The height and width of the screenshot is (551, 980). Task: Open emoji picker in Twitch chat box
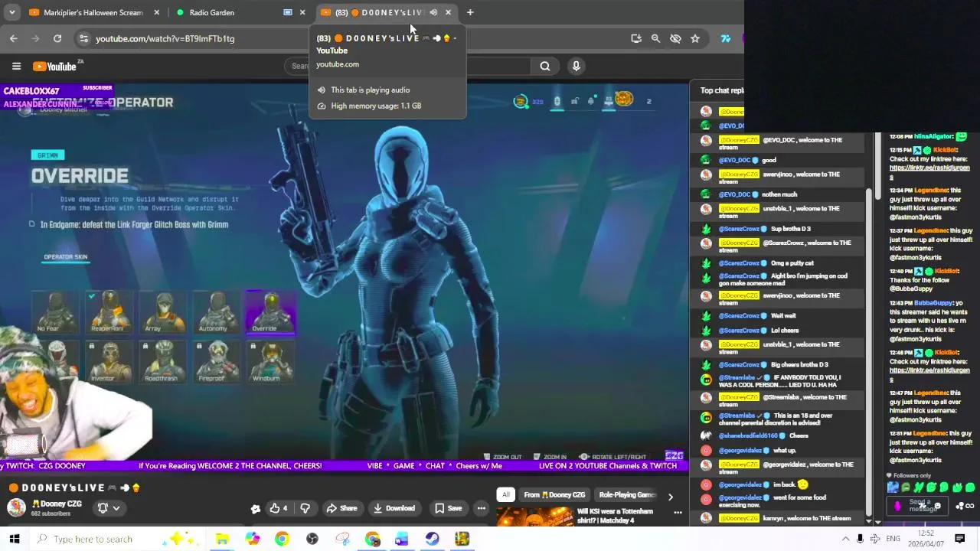click(x=937, y=506)
